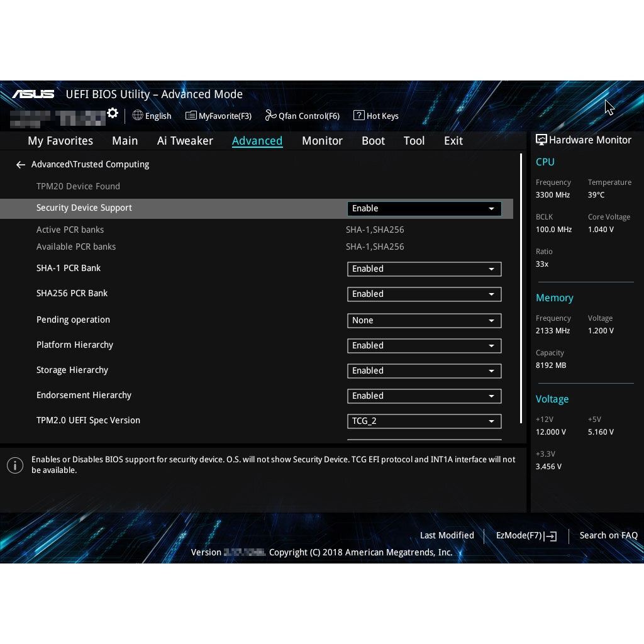This screenshot has height=644, width=644.
Task: Click Advanced\Trusted Computing breadcrumb text
Action: 91,164
